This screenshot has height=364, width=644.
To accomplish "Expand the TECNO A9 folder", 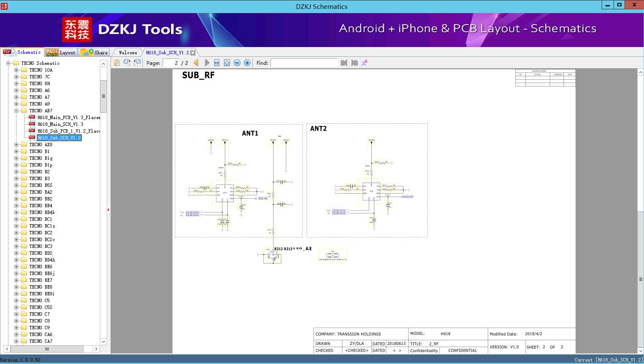I will (16, 104).
